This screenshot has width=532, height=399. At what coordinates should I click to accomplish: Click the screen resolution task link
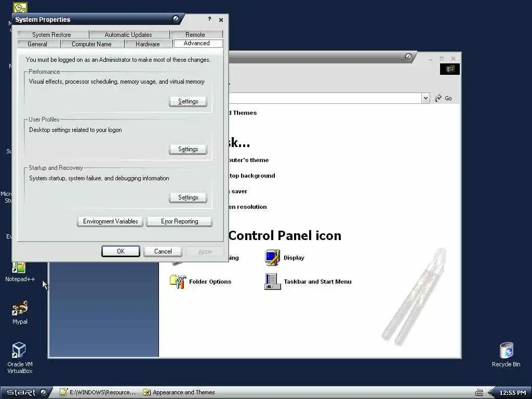pos(247,207)
